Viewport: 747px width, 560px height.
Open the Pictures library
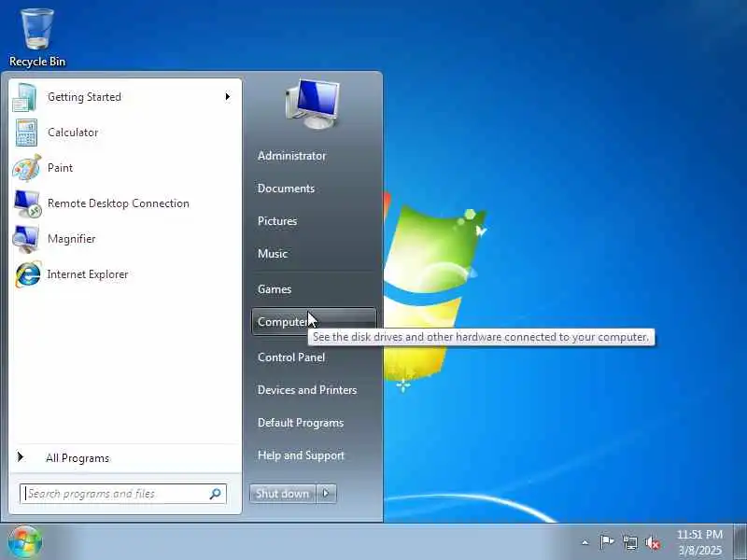coord(277,221)
